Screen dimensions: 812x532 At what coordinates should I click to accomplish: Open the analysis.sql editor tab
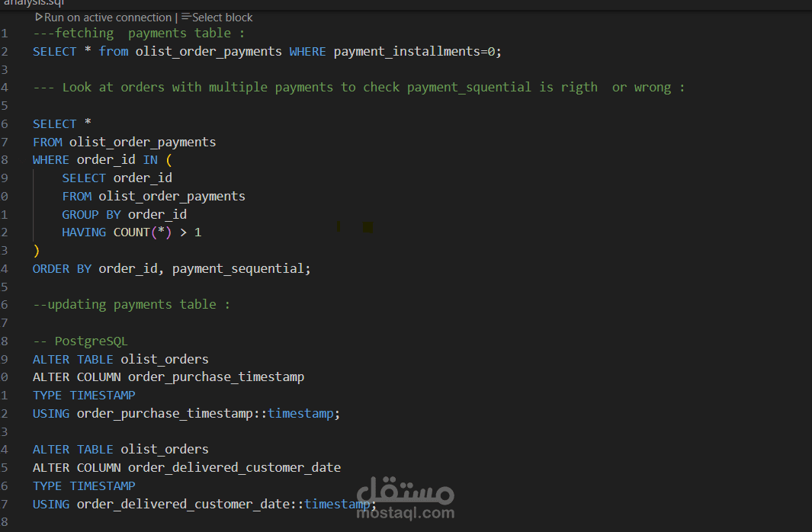pyautogui.click(x=34, y=3)
